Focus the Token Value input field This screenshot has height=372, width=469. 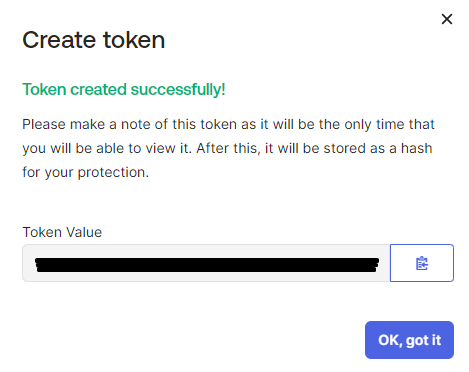coord(206,263)
